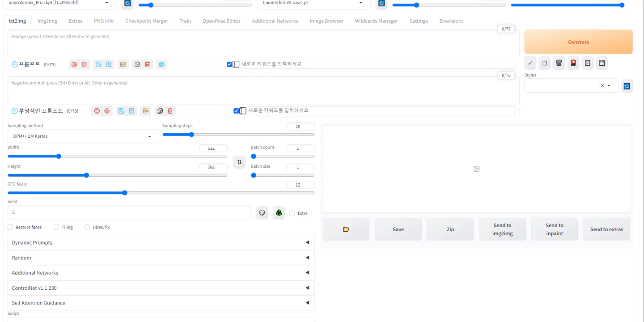
Task: Click the ChatGPT icon in 프롬프트 toolbar
Action: click(161, 64)
